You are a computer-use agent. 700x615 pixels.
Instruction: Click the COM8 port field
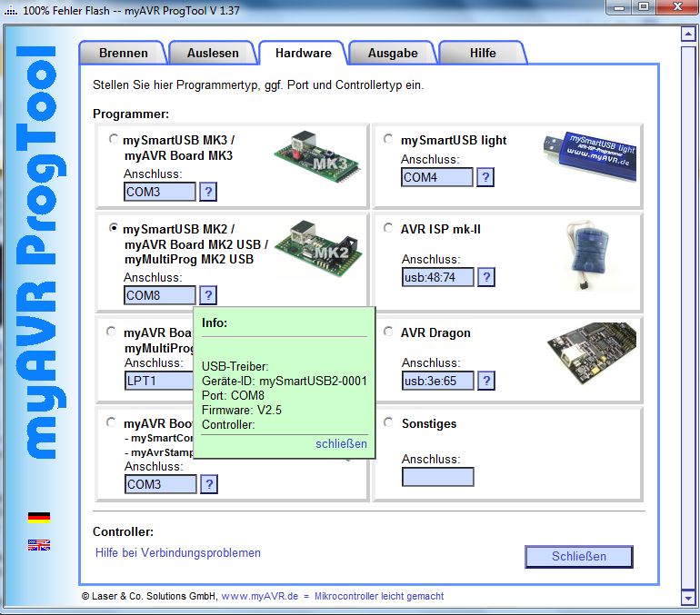160,295
